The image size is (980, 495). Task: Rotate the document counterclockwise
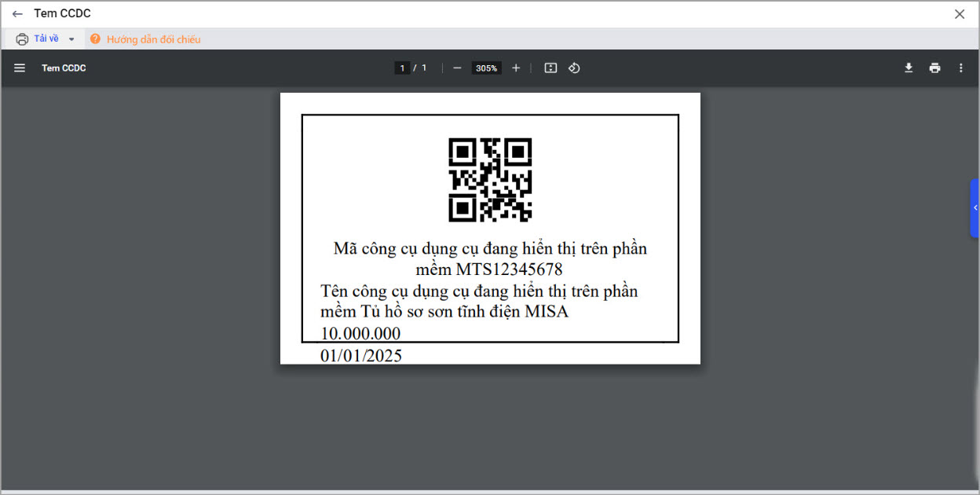(x=574, y=68)
